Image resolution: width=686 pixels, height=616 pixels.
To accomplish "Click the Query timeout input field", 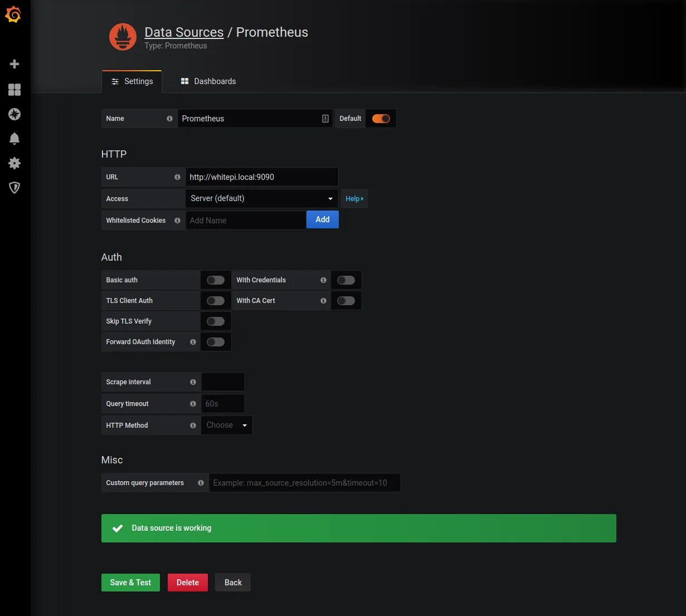I will (223, 404).
